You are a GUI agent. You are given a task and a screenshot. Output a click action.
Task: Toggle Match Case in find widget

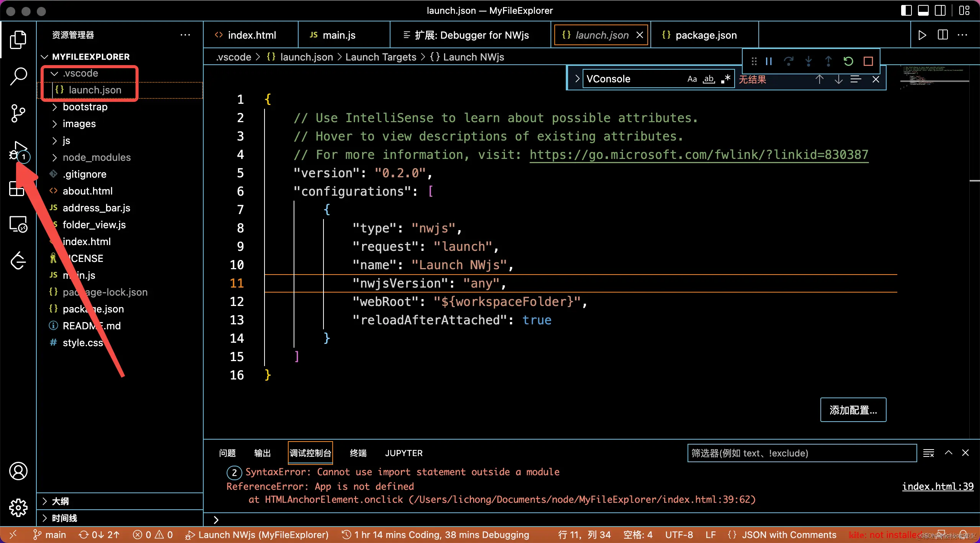pos(692,79)
